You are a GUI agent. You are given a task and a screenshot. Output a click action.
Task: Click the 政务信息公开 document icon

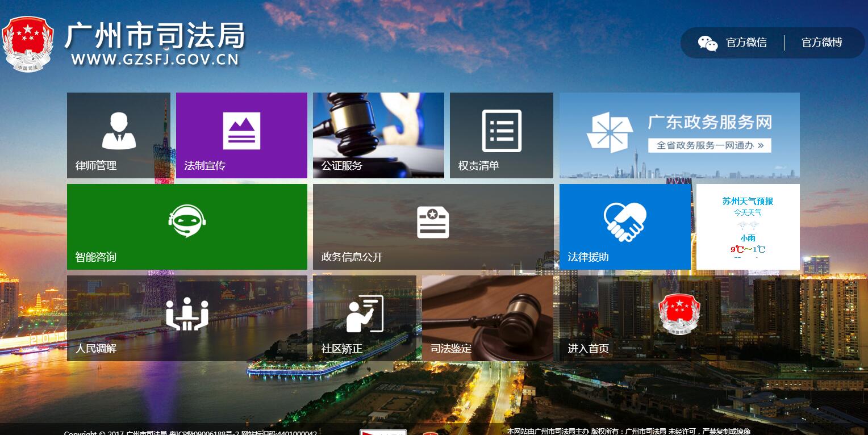coord(433,222)
